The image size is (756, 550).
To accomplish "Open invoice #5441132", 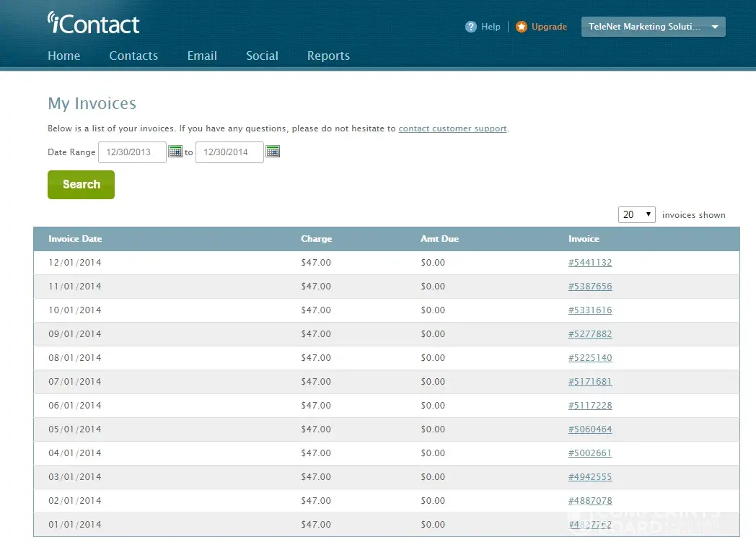I will coord(590,263).
